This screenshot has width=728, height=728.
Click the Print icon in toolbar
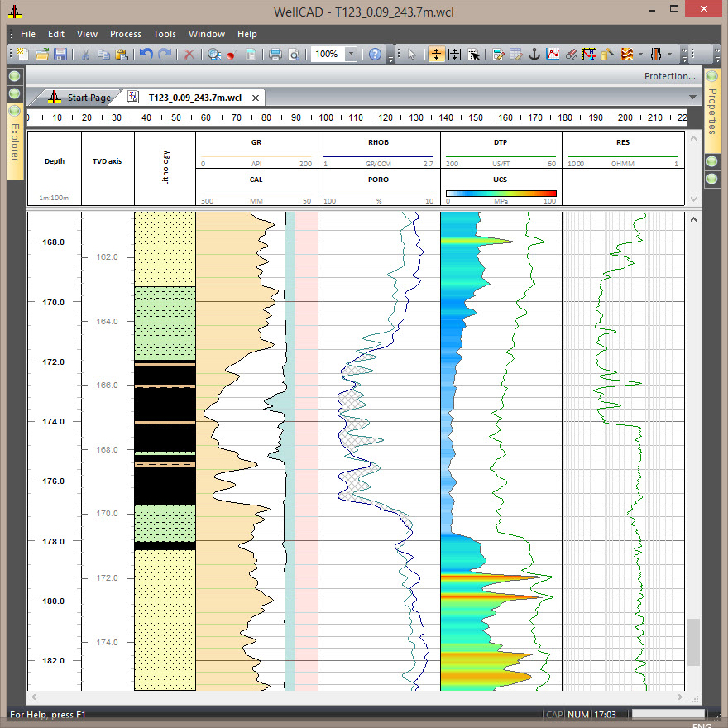pos(274,55)
